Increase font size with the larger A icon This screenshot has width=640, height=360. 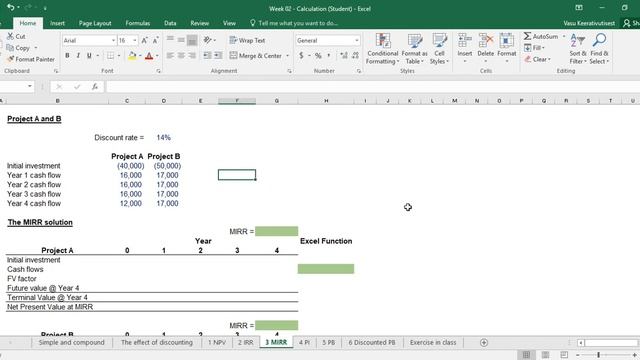(x=144, y=40)
